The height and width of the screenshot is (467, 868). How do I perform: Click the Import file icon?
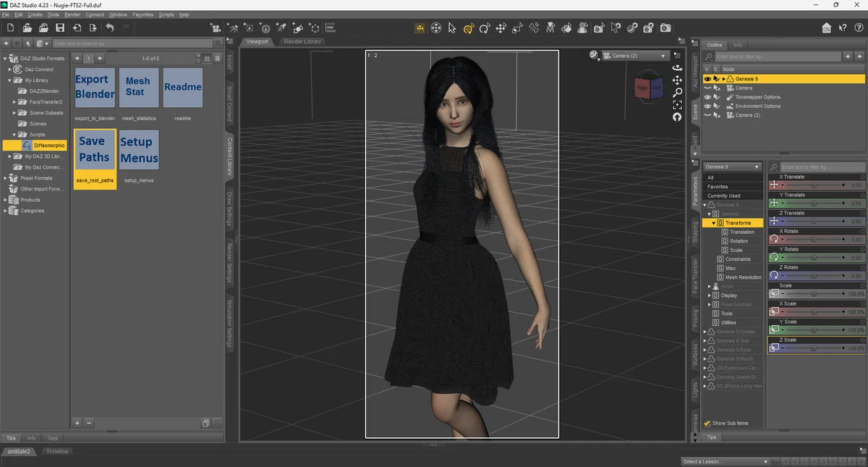[x=77, y=28]
